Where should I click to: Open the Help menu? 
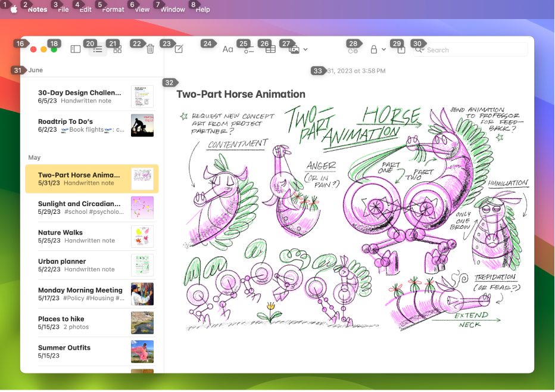click(x=203, y=10)
